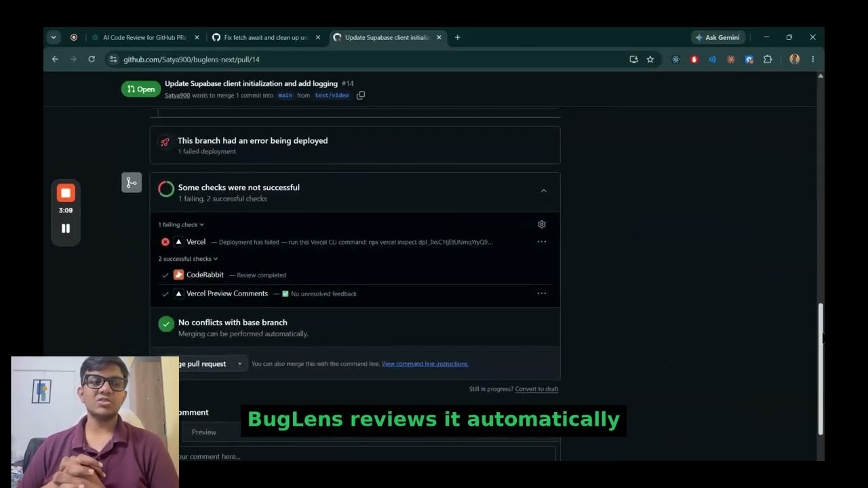Click the address bar URL
This screenshot has width=868, height=488.
coord(191,60)
